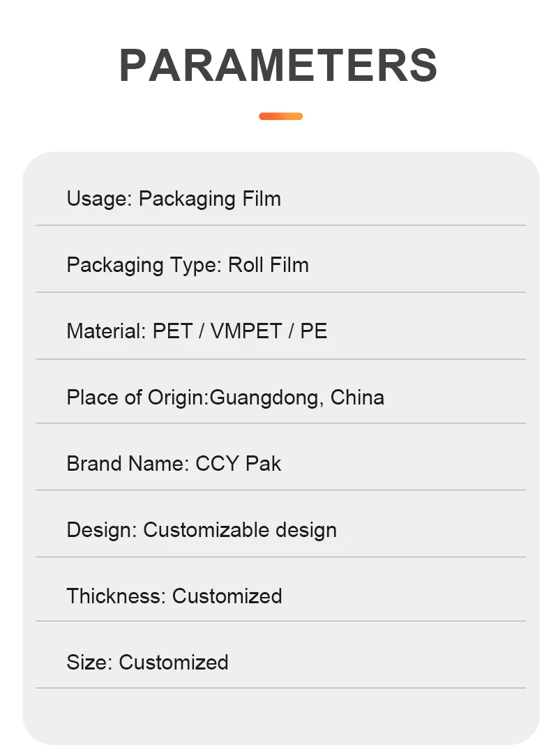
Task: Select the 'Customized' value beside Size
Action: (x=174, y=663)
